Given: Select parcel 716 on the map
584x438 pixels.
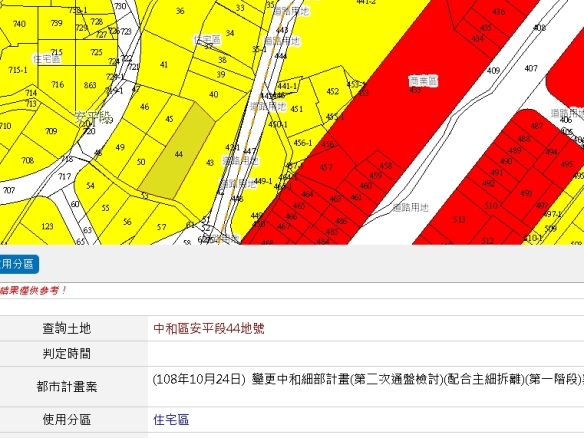Looking at the screenshot, I should [57, 85].
